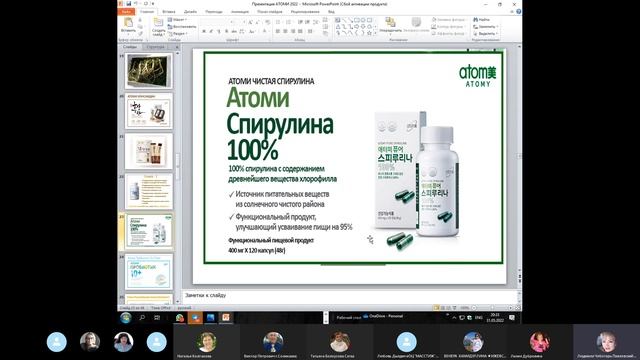Click the increase indent level icon

(x=308, y=22)
